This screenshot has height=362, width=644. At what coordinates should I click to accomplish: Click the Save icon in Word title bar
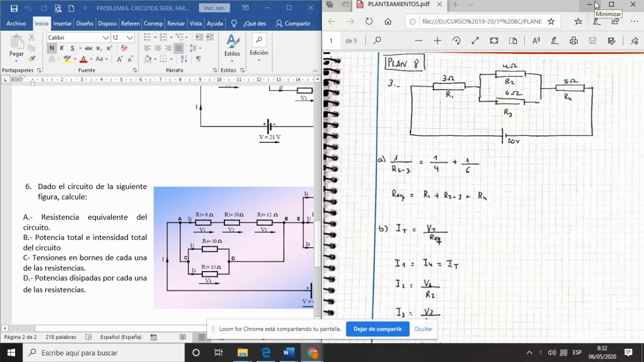coord(14,8)
